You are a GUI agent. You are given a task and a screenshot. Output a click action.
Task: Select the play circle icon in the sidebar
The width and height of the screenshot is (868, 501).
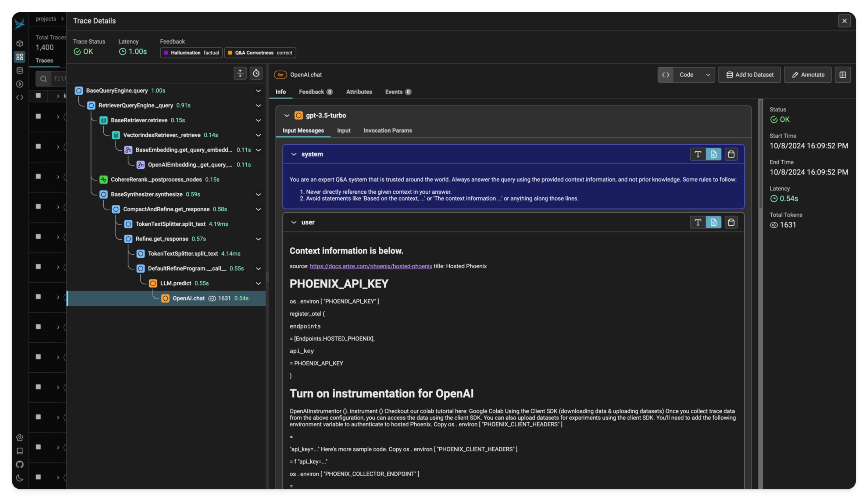(x=19, y=84)
